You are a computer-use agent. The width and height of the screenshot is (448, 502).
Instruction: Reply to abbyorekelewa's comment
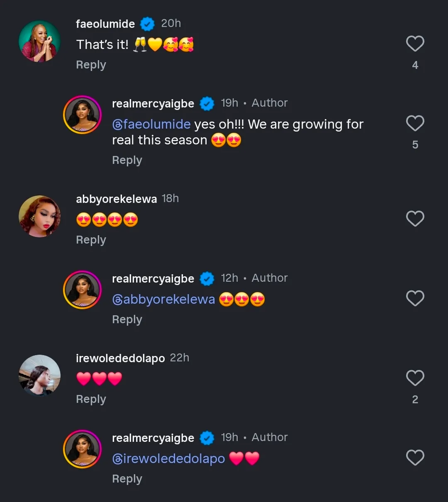click(x=91, y=240)
